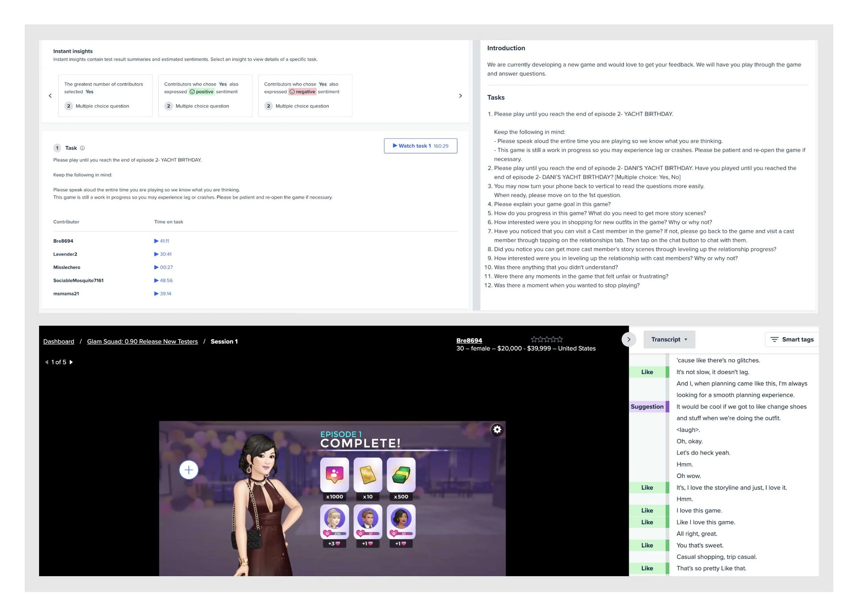Play Bre8694's 41:11 task recording
Screen dimensions: 857x616
tap(162, 241)
